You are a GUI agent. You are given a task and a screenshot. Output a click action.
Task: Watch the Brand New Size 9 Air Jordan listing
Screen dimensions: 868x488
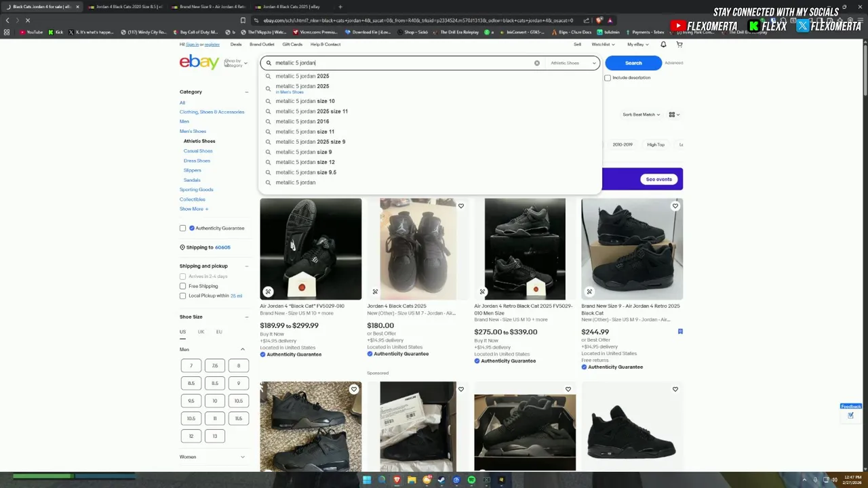click(x=675, y=206)
